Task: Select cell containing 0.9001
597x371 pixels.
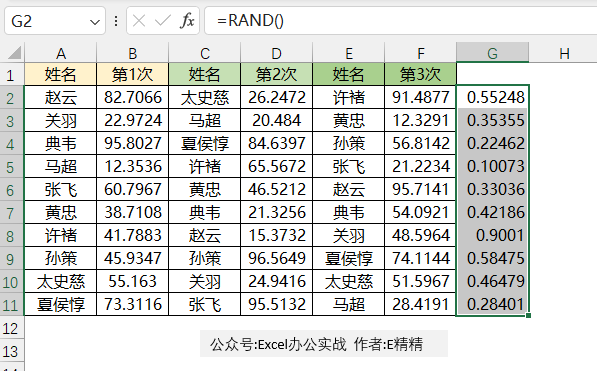Action: [x=492, y=235]
